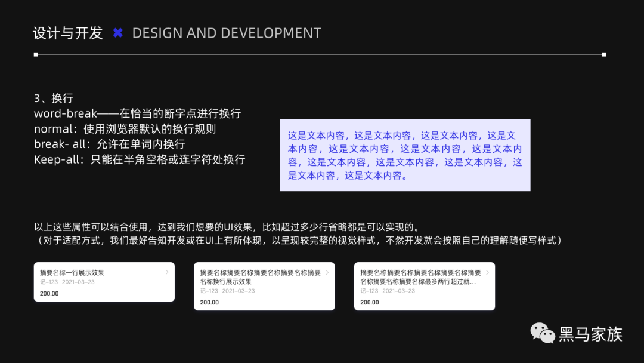The width and height of the screenshot is (644, 363).
Task: Select the 摘要名称一行展示效果 card title
Action: (72, 273)
